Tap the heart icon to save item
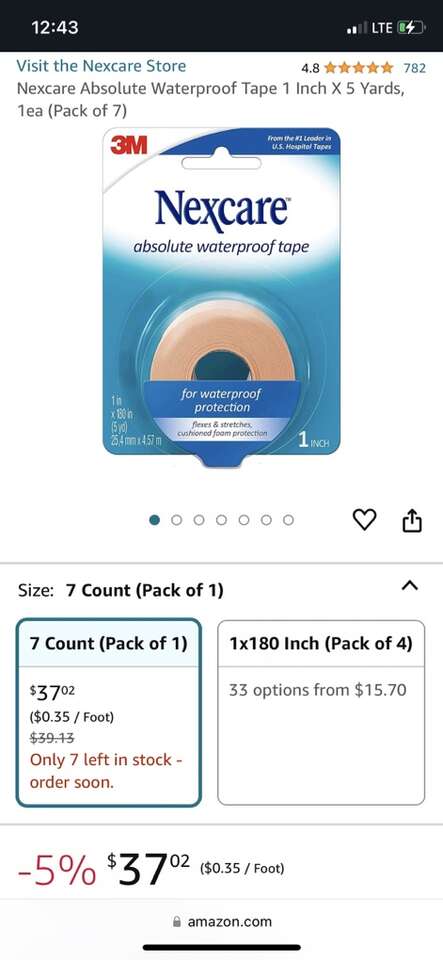 coord(365,520)
